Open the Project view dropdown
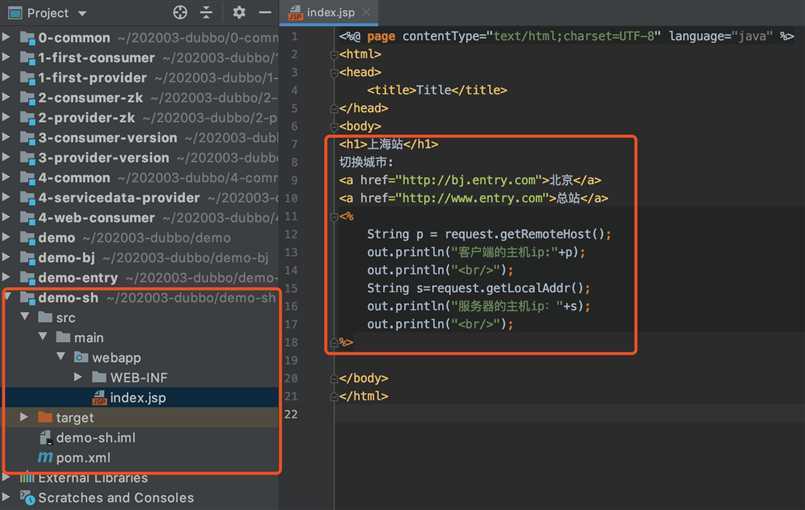Viewport: 805px width, 510px height. click(x=81, y=13)
